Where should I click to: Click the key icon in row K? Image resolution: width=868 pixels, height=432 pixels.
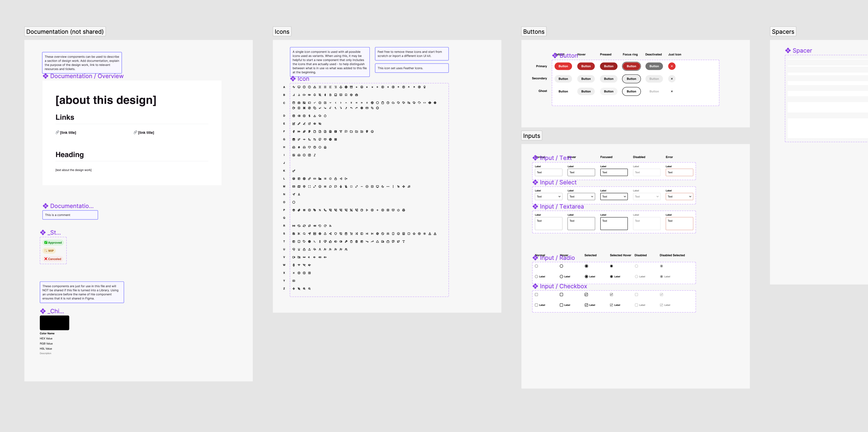pyautogui.click(x=294, y=171)
